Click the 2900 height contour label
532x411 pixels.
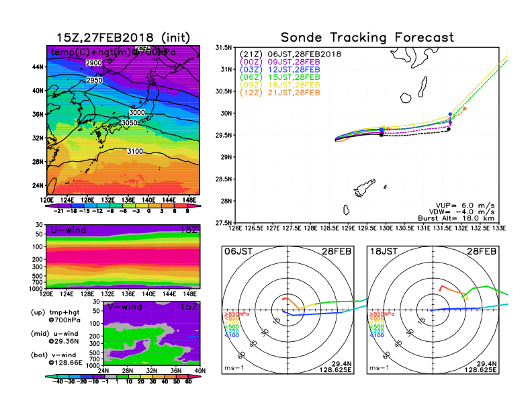click(x=94, y=63)
